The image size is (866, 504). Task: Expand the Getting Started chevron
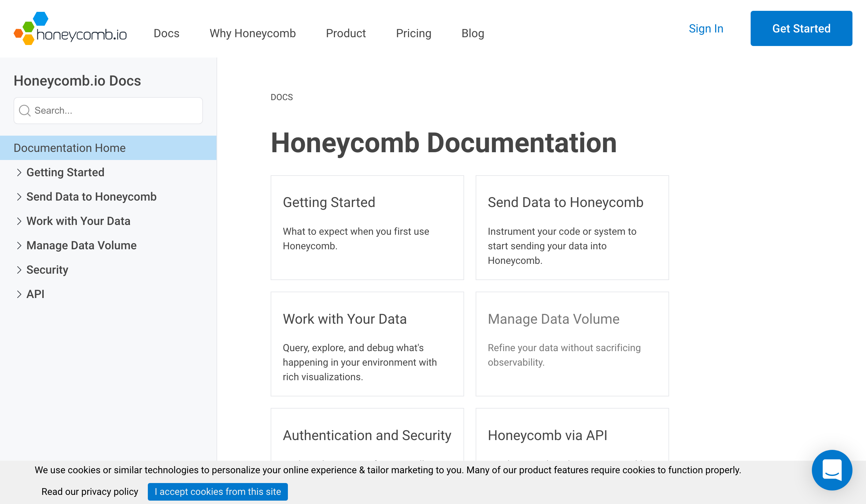click(19, 173)
